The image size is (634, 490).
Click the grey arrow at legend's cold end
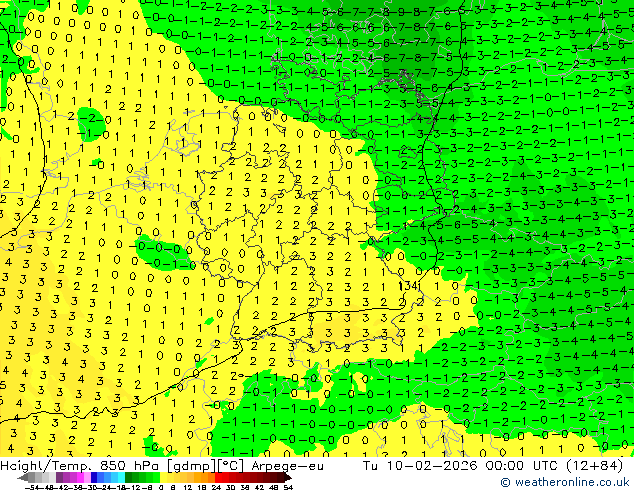point(23,477)
